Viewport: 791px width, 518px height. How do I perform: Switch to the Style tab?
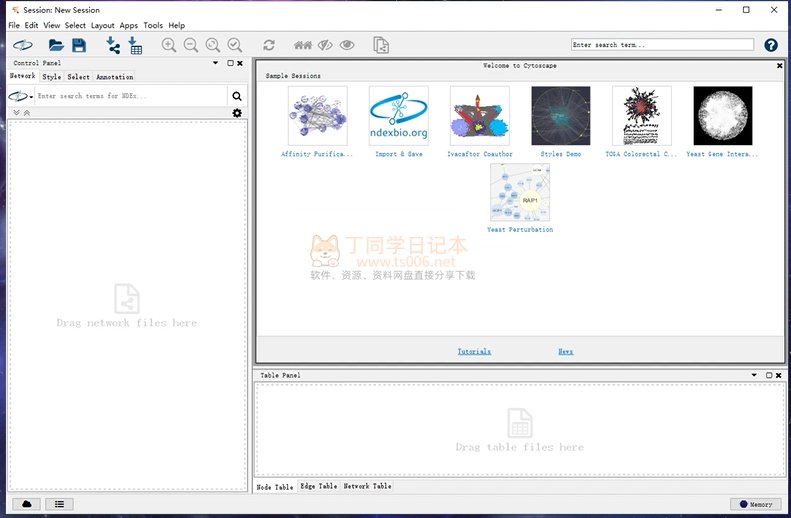(51, 77)
